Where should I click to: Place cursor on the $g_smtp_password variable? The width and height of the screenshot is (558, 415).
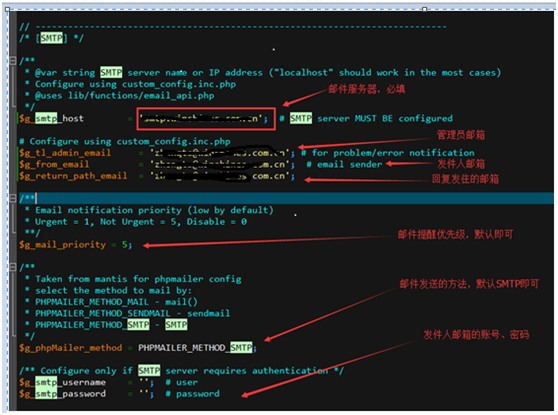pyautogui.click(x=63, y=393)
